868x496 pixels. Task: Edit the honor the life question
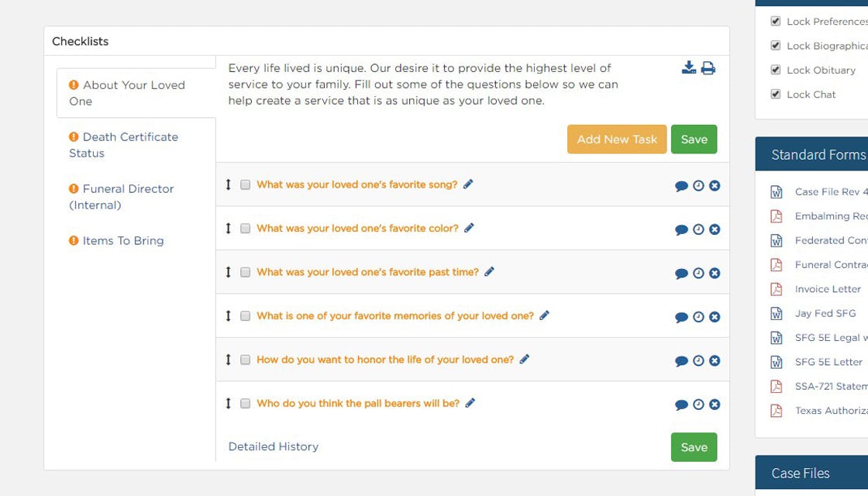pyautogui.click(x=525, y=359)
